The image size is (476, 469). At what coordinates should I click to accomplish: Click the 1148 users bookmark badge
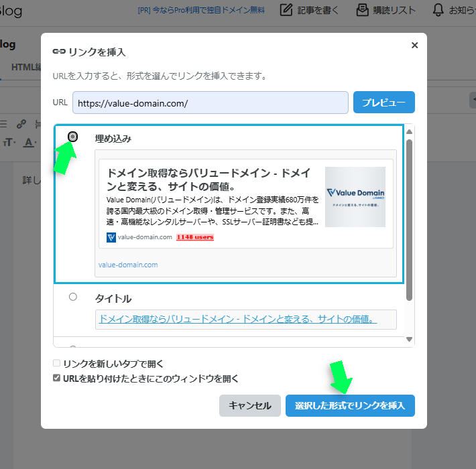(195, 237)
